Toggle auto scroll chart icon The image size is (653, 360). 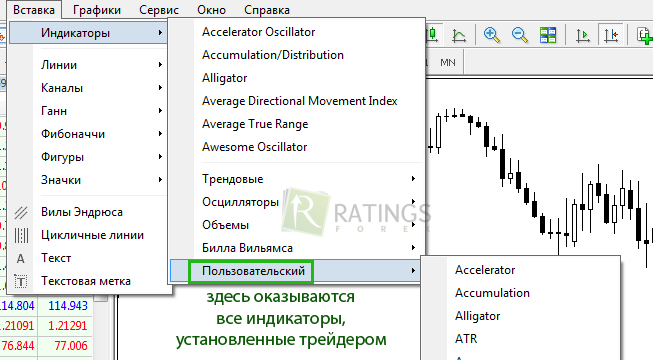pyautogui.click(x=583, y=35)
